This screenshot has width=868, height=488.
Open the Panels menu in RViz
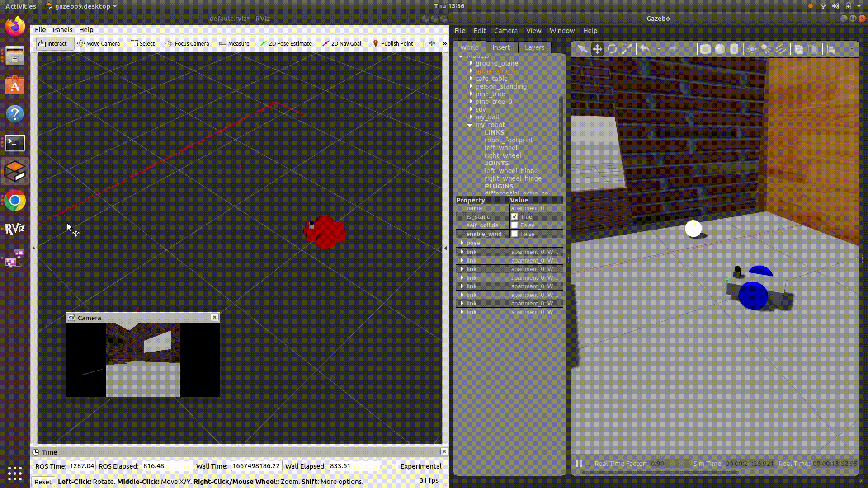click(62, 30)
